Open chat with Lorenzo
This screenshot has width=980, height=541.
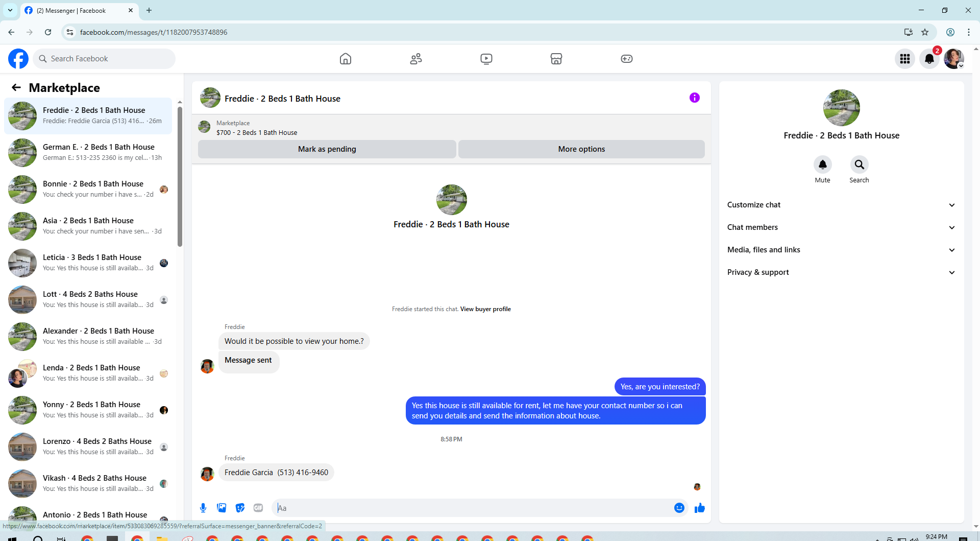pos(88,447)
